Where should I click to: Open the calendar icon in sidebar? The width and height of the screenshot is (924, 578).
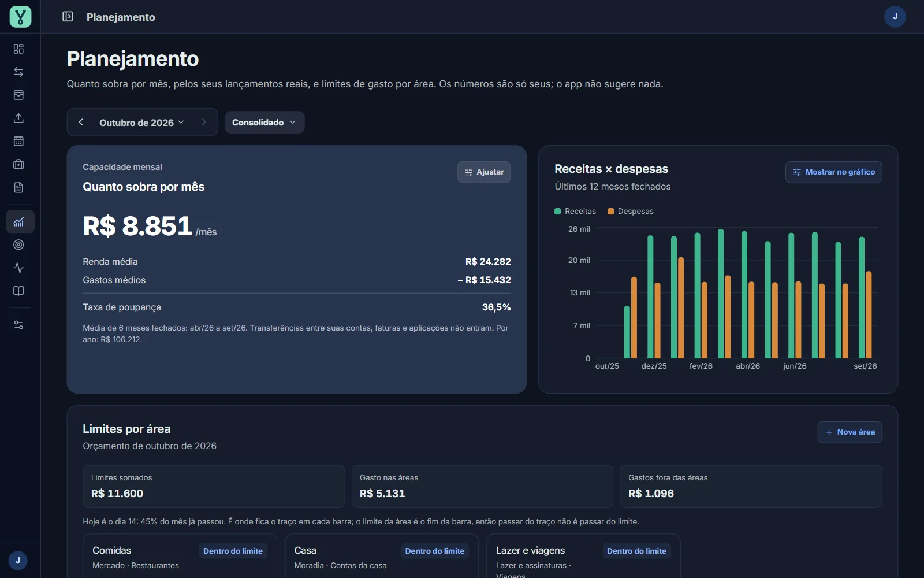pos(18,141)
